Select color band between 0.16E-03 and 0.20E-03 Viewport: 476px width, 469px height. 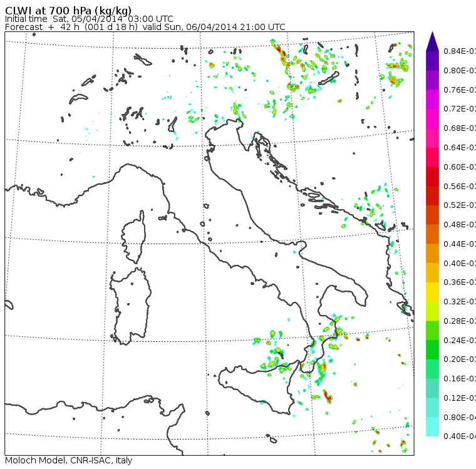432,369
